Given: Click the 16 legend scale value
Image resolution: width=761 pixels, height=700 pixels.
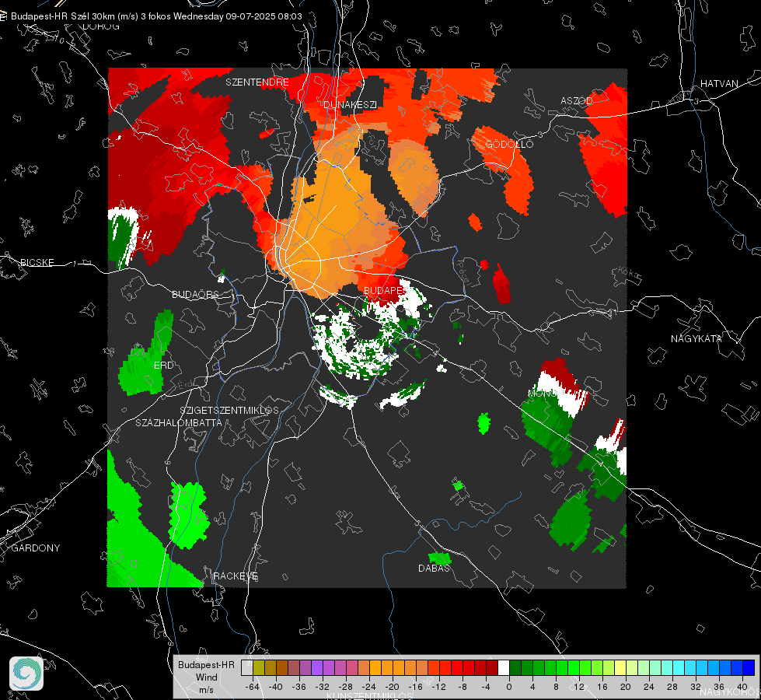Looking at the screenshot, I should [x=602, y=687].
